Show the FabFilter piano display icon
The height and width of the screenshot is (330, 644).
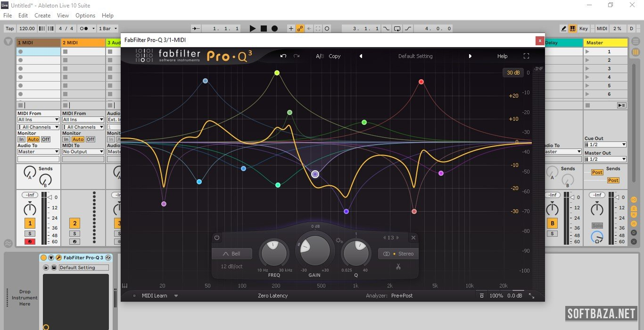coord(125,286)
